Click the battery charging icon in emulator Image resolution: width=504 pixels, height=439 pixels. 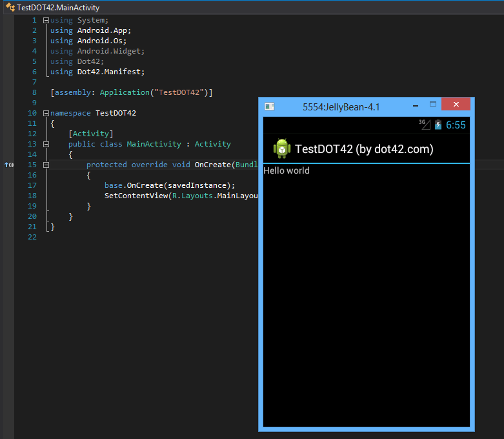438,125
